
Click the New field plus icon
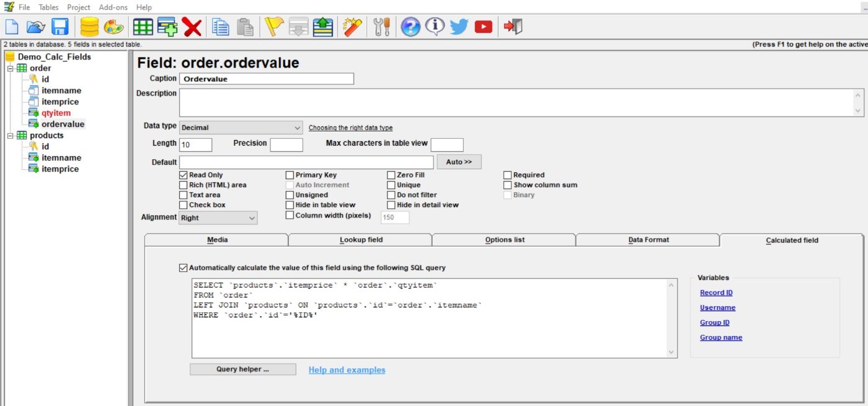[x=167, y=27]
